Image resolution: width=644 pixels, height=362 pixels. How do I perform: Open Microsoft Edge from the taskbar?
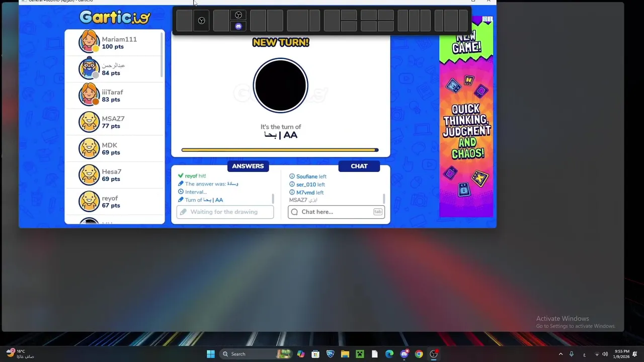pos(389,354)
